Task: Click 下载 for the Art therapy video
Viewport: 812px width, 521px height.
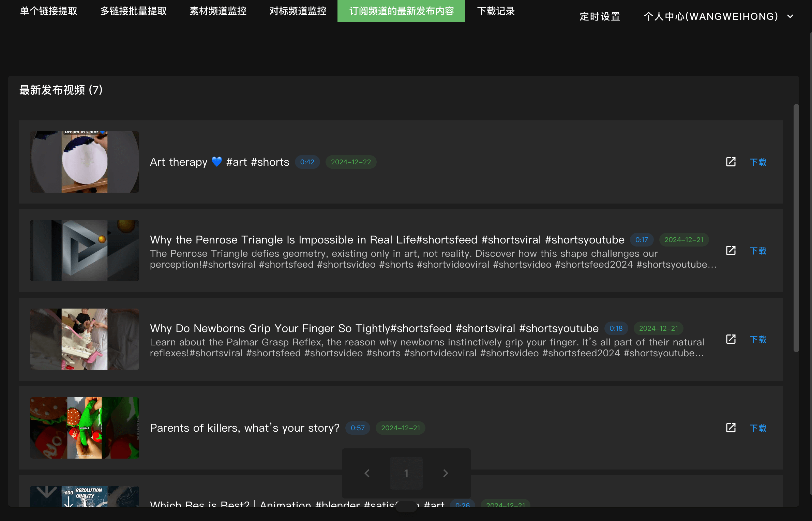Action: coord(758,162)
